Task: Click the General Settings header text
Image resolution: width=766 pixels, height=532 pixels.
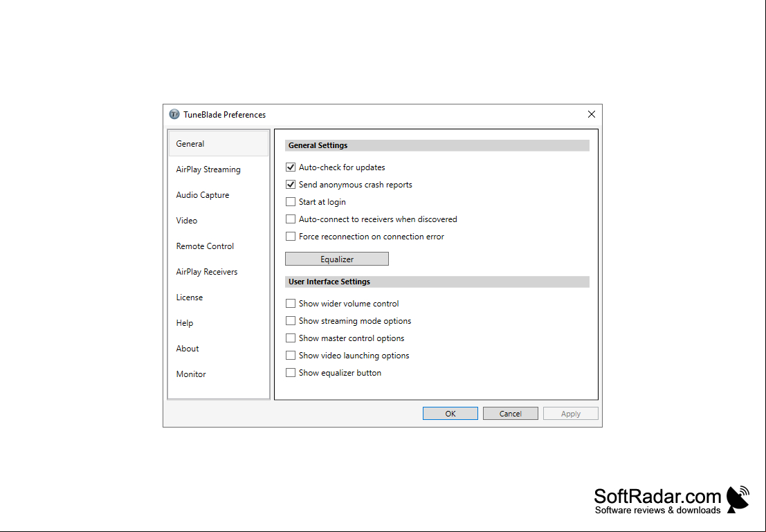Action: pos(318,145)
